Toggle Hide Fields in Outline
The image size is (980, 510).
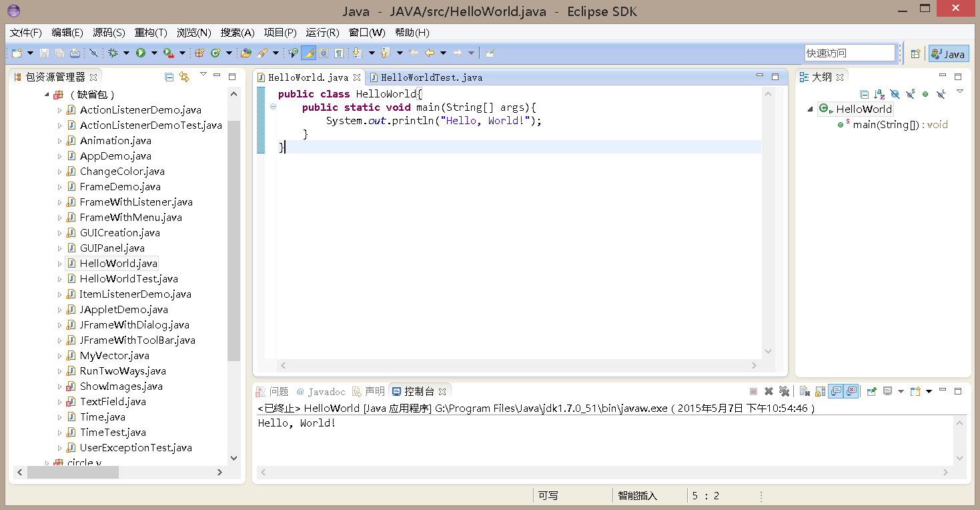click(x=895, y=94)
